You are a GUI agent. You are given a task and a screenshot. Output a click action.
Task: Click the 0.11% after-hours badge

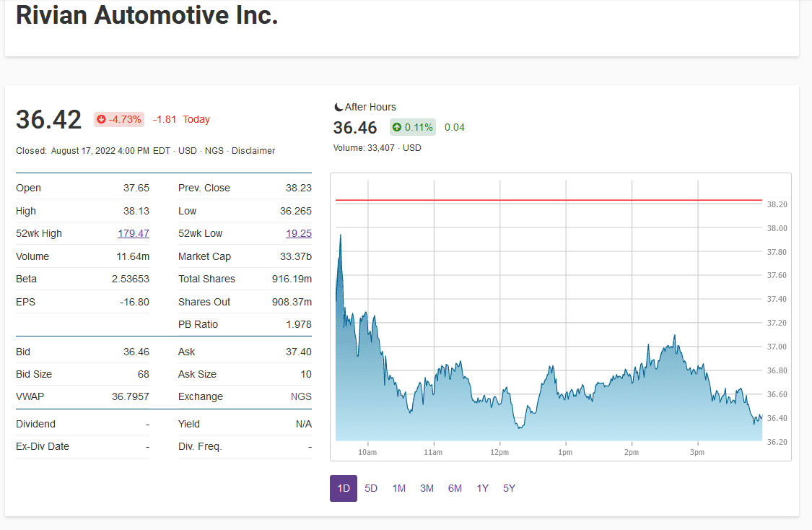(x=413, y=128)
